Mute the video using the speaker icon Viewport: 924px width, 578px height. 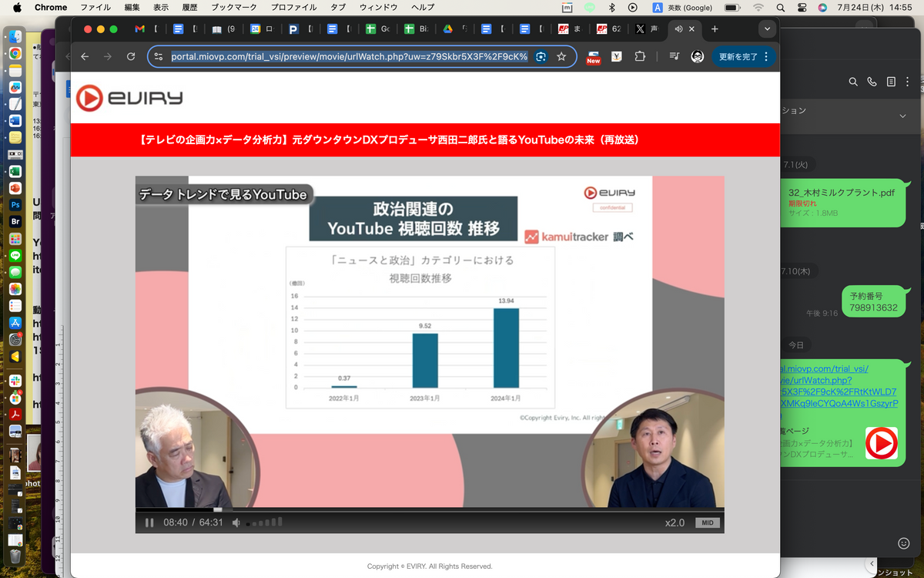[x=236, y=523]
